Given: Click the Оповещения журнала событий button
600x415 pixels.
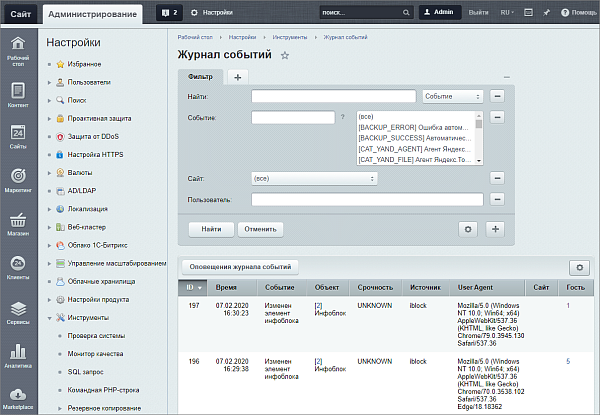Looking at the screenshot, I should (240, 268).
